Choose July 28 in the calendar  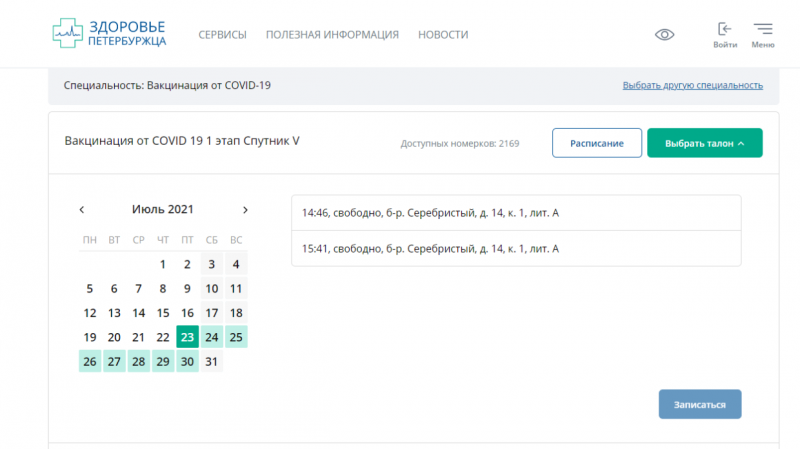(x=138, y=361)
